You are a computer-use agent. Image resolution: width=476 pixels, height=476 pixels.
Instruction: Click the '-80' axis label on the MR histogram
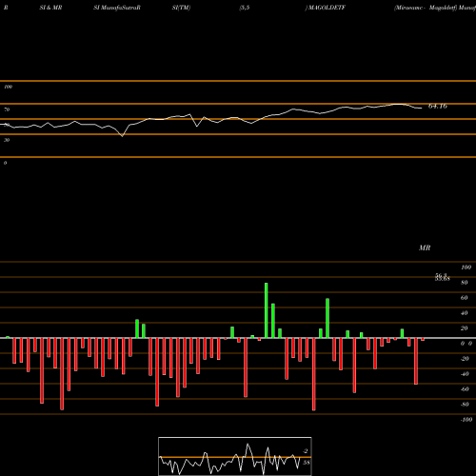point(465,405)
